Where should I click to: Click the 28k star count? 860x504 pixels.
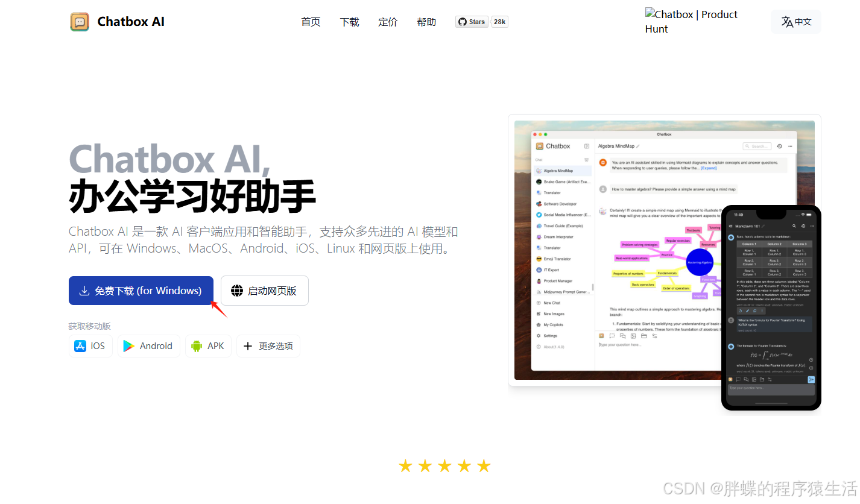click(x=500, y=22)
